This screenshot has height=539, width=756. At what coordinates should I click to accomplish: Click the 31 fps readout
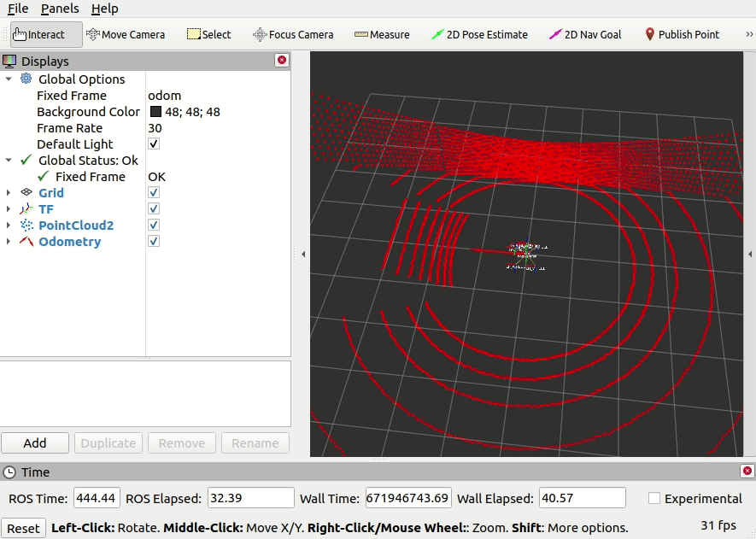coord(718,525)
